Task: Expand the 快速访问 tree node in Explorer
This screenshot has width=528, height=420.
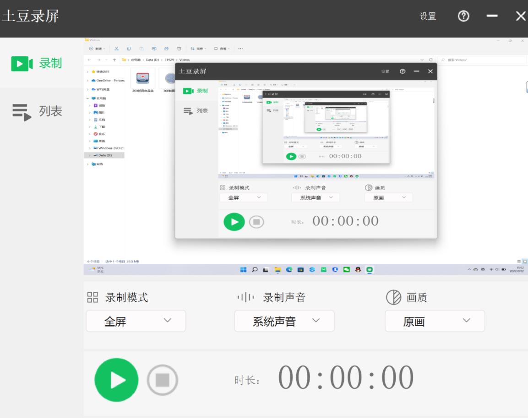Action: coord(88,72)
